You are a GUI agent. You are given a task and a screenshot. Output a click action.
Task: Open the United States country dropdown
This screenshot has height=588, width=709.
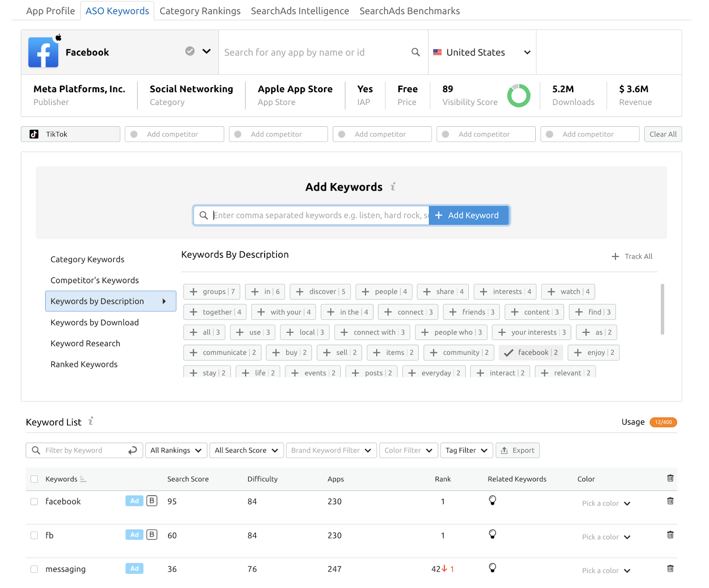[482, 52]
